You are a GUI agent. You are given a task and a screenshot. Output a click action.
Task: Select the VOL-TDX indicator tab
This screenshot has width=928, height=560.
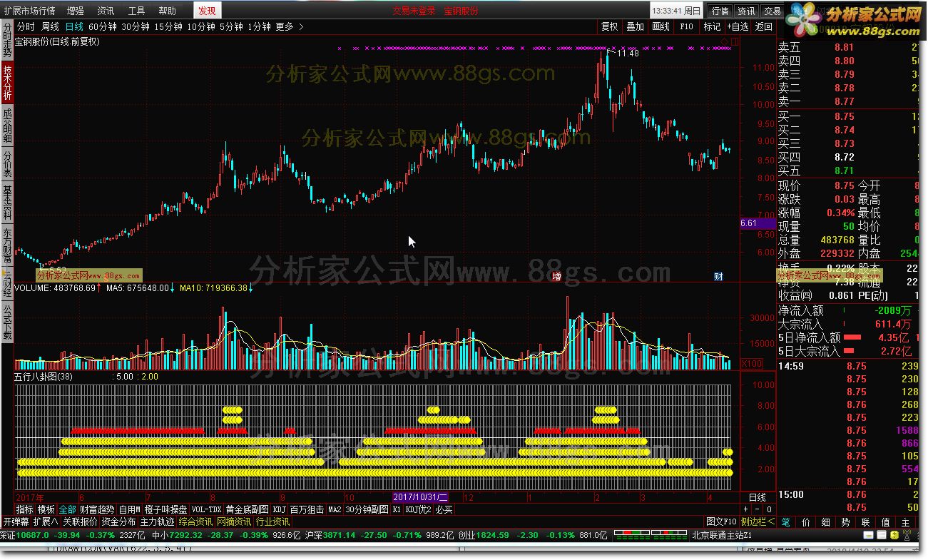tap(208, 509)
